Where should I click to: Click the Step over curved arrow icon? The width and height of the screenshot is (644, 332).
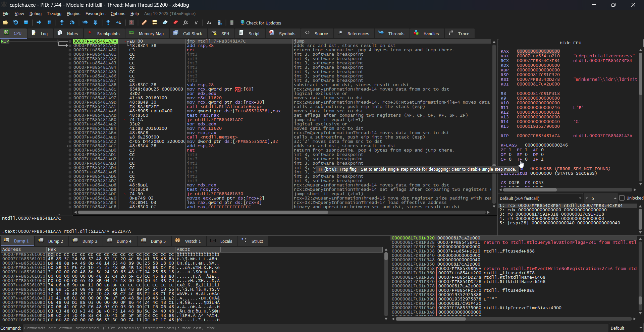(x=72, y=22)
